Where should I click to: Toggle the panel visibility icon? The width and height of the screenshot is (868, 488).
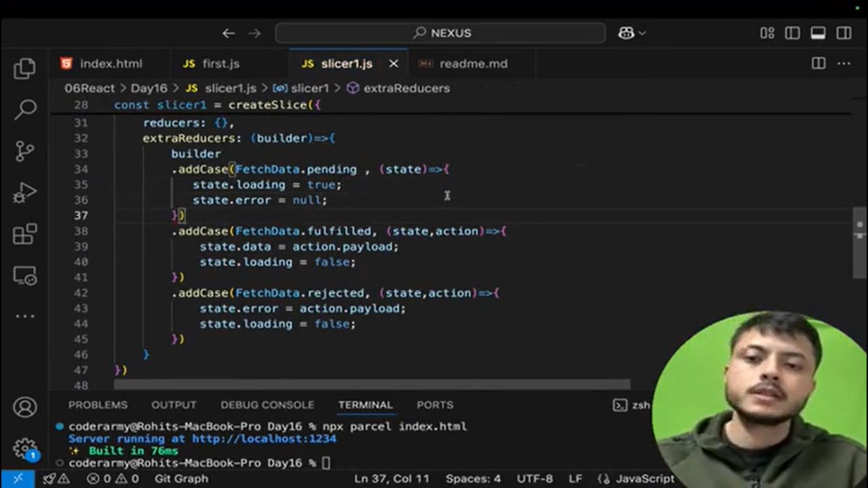pyautogui.click(x=818, y=33)
